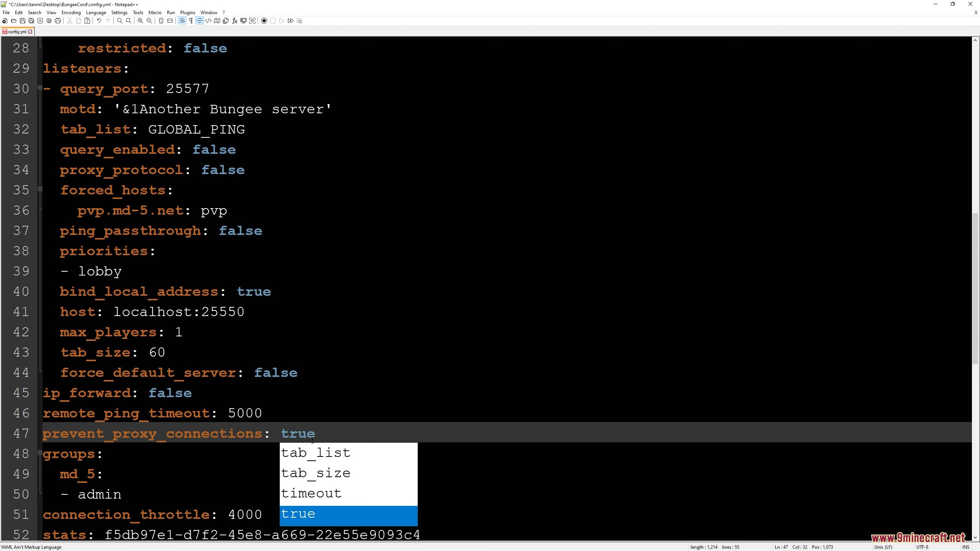
Task: Click INS insert mode indicator
Action: point(966,547)
